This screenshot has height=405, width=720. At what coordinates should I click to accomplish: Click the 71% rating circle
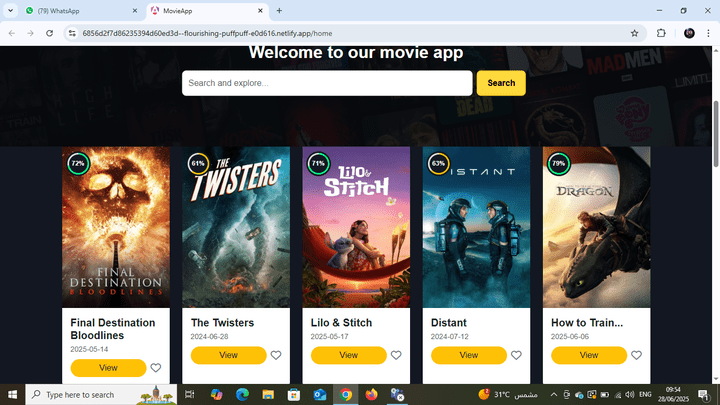tap(318, 163)
